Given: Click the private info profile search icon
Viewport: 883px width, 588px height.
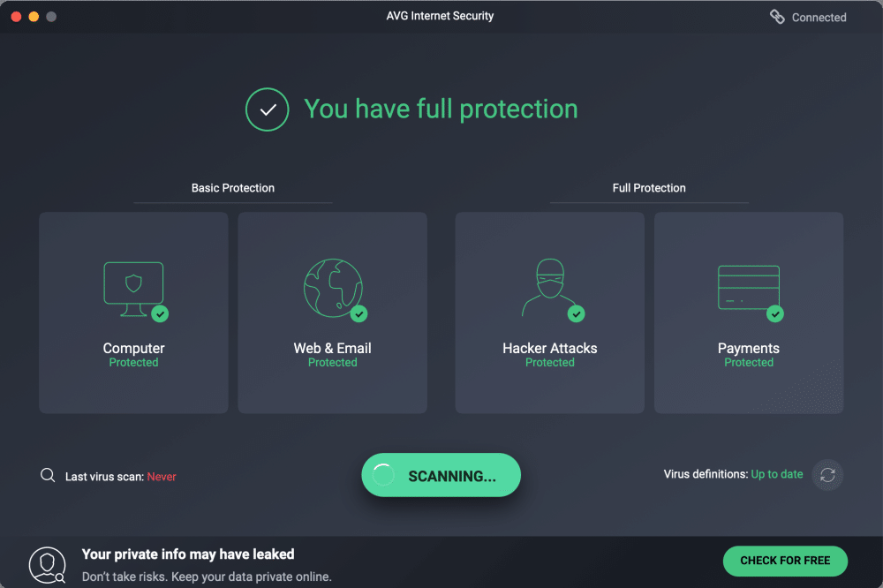Looking at the screenshot, I should coord(47,565).
